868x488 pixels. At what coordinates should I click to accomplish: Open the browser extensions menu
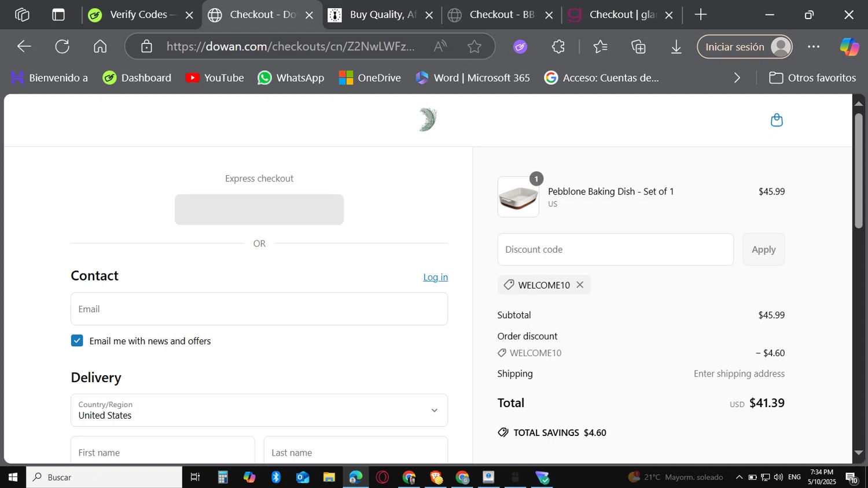[558, 46]
